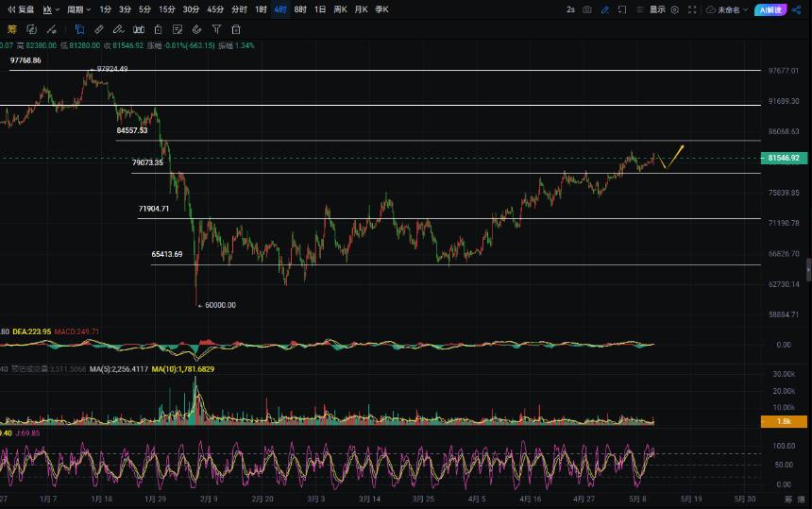The height and width of the screenshot is (509, 812).
Task: Click the 2s refresh interval
Action: (570, 9)
